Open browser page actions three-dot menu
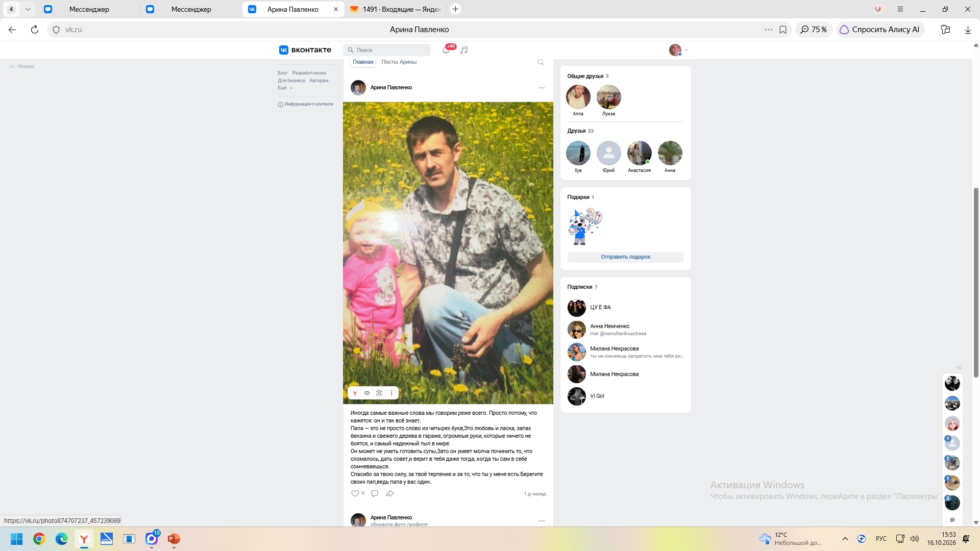The height and width of the screenshot is (551, 980). point(769,30)
